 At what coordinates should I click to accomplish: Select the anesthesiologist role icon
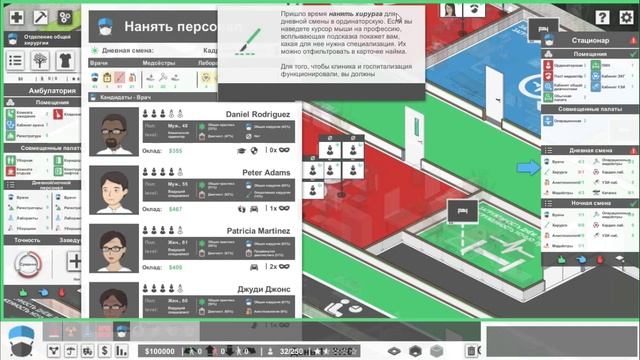point(132,77)
